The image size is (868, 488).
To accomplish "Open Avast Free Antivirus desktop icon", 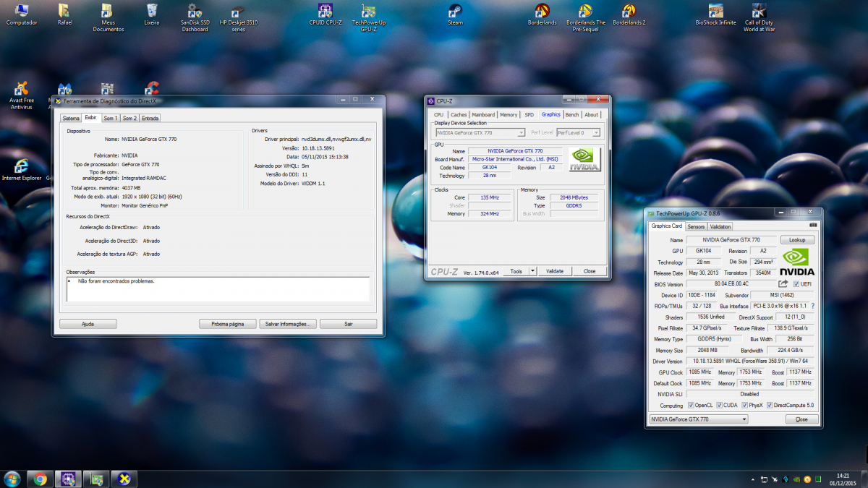I will 22,96.
